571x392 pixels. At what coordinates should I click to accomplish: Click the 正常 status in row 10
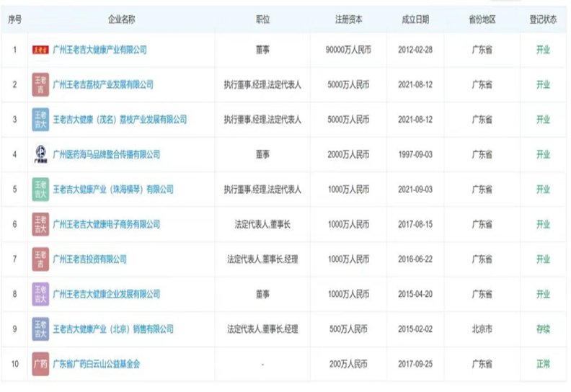coord(543,364)
